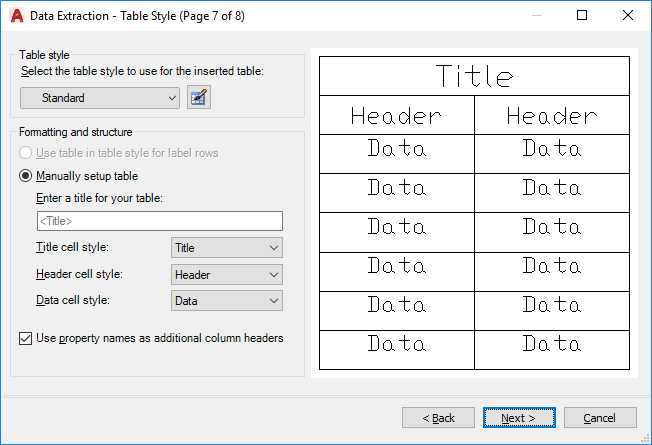Click the first left Data cell in preview
This screenshot has width=652, height=445.
point(396,149)
